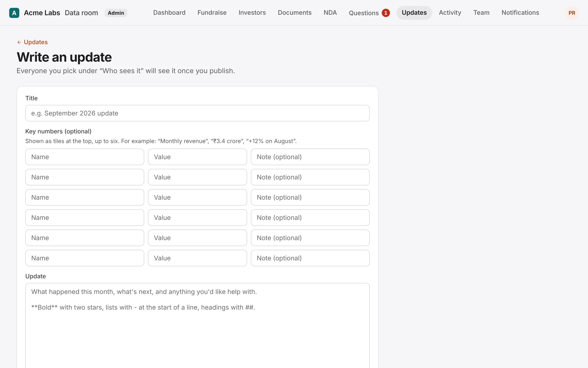Click the 'Shown as tiles at the top' hint
Image resolution: width=588 pixels, height=368 pixels.
click(x=161, y=141)
